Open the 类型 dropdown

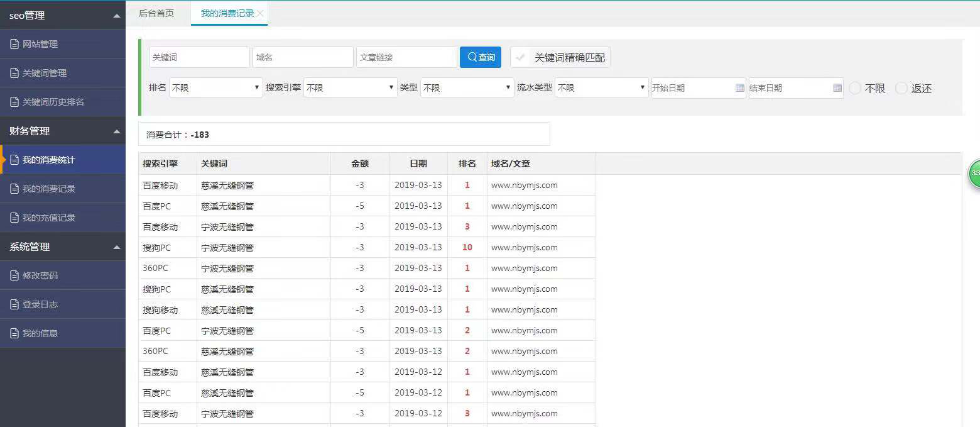pos(467,88)
